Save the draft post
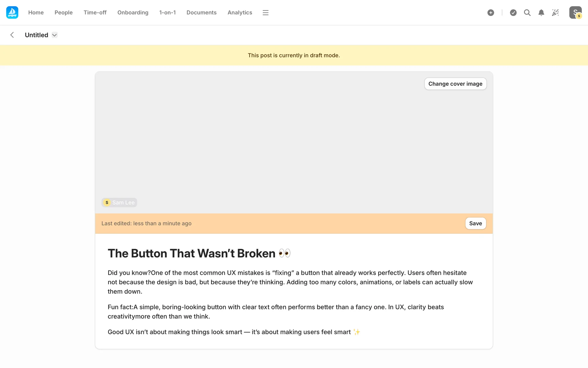588x368 pixels. (x=475, y=223)
